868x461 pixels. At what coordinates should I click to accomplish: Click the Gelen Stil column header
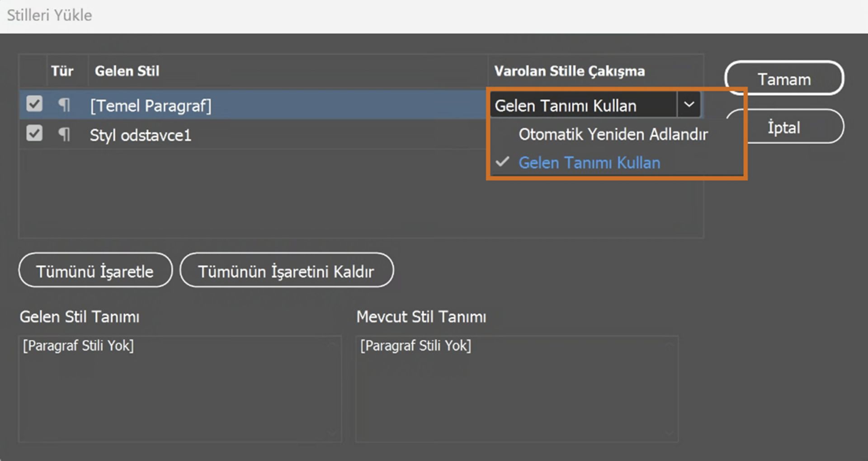[x=127, y=71]
